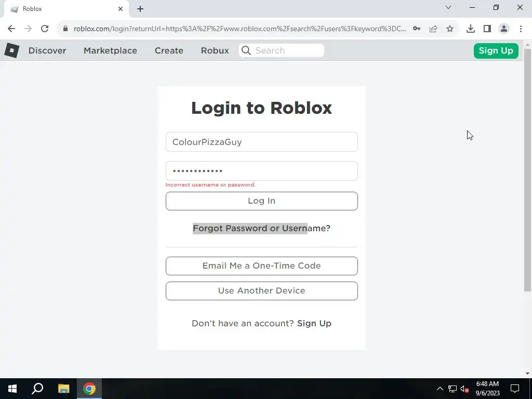Click the padlock site info icon
Viewport: 532px width, 399px height.
[x=65, y=29]
